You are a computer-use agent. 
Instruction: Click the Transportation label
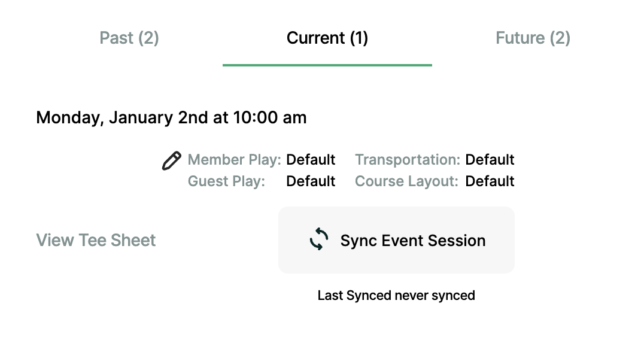pos(408,159)
